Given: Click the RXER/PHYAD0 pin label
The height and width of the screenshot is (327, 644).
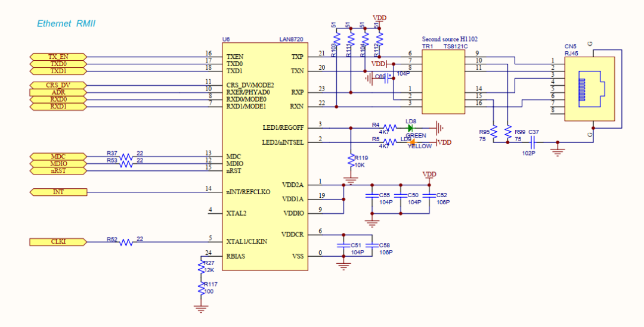Looking at the screenshot, I should (x=248, y=92).
